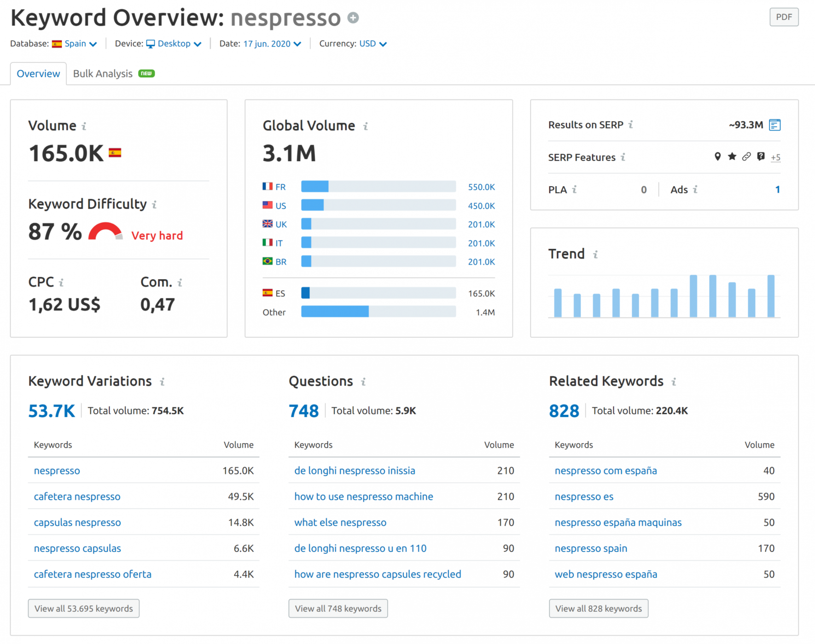The image size is (815, 644).
Task: Open the Date 17 jun. 2020 dropdown
Action: (272, 44)
